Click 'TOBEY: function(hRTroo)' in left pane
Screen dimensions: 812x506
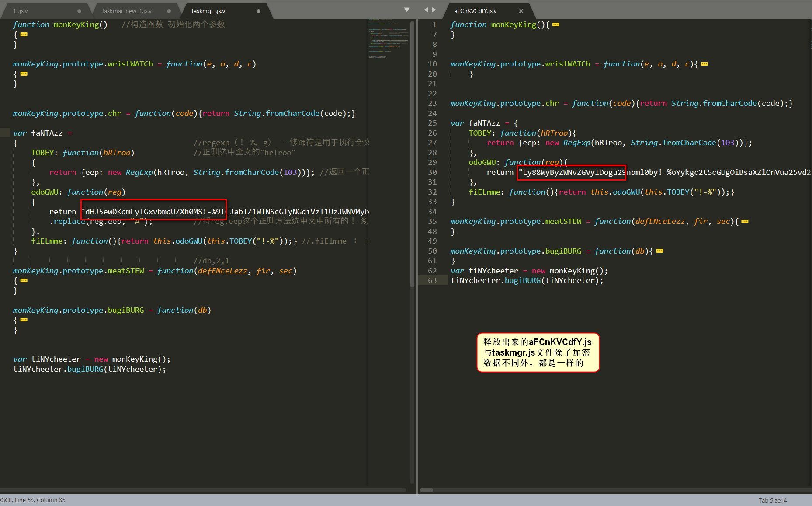coord(83,153)
